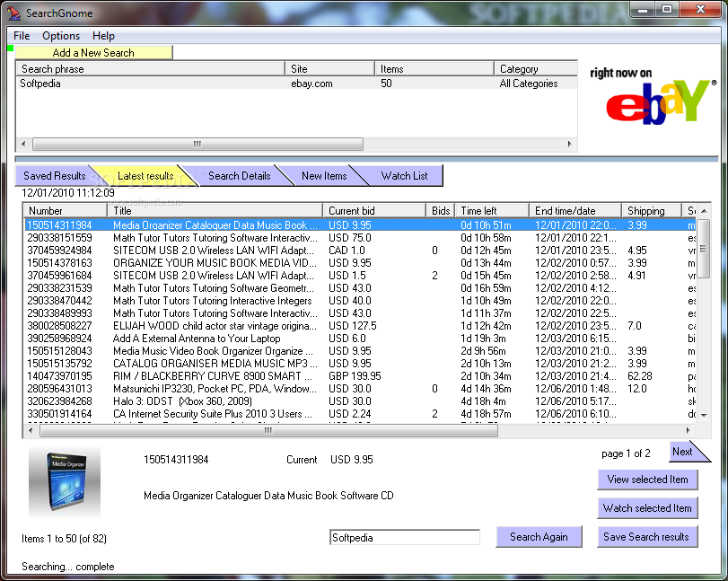Image resolution: width=728 pixels, height=581 pixels.
Task: Click the Add a New Search button
Action: [x=93, y=52]
